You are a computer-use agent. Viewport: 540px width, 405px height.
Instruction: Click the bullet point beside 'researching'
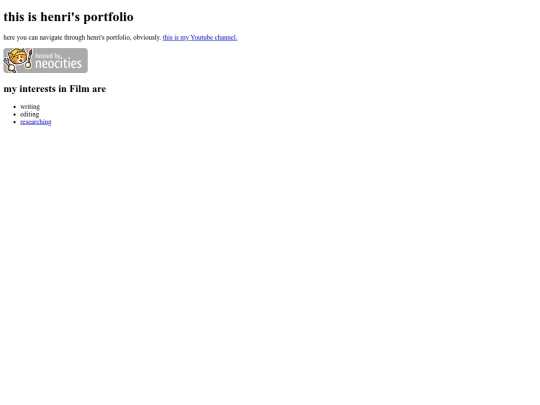coord(14,122)
